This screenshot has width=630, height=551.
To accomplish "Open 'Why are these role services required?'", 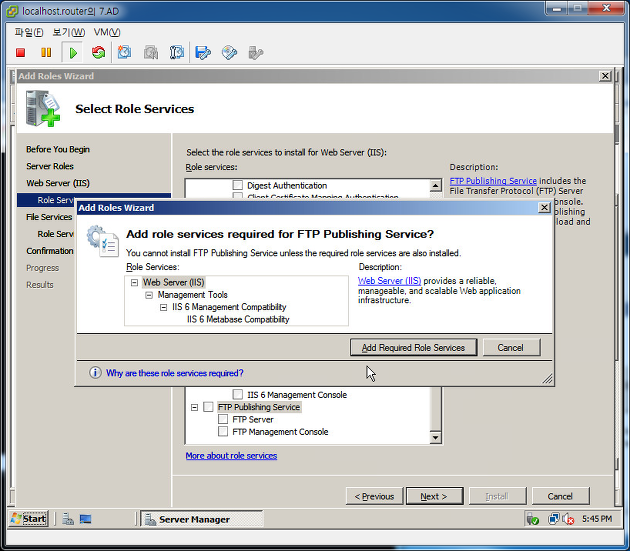I will click(175, 373).
